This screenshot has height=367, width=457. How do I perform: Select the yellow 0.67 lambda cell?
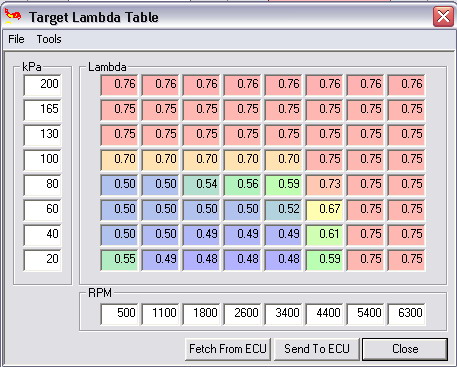(x=324, y=210)
